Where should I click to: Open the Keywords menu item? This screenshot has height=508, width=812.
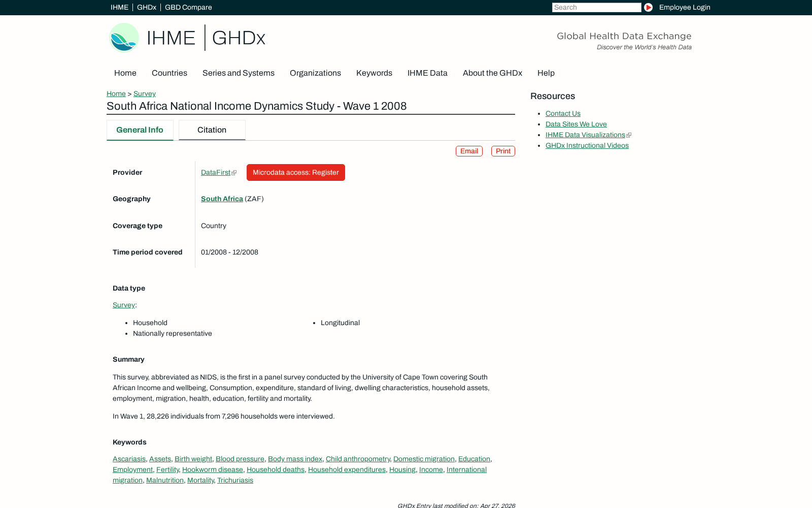374,73
